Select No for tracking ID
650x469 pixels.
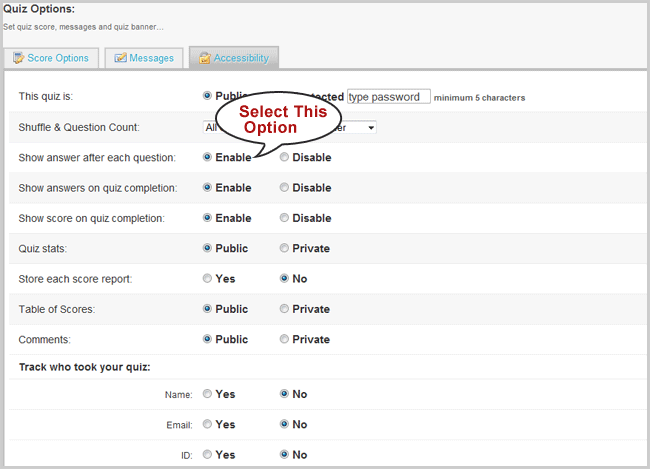point(284,454)
